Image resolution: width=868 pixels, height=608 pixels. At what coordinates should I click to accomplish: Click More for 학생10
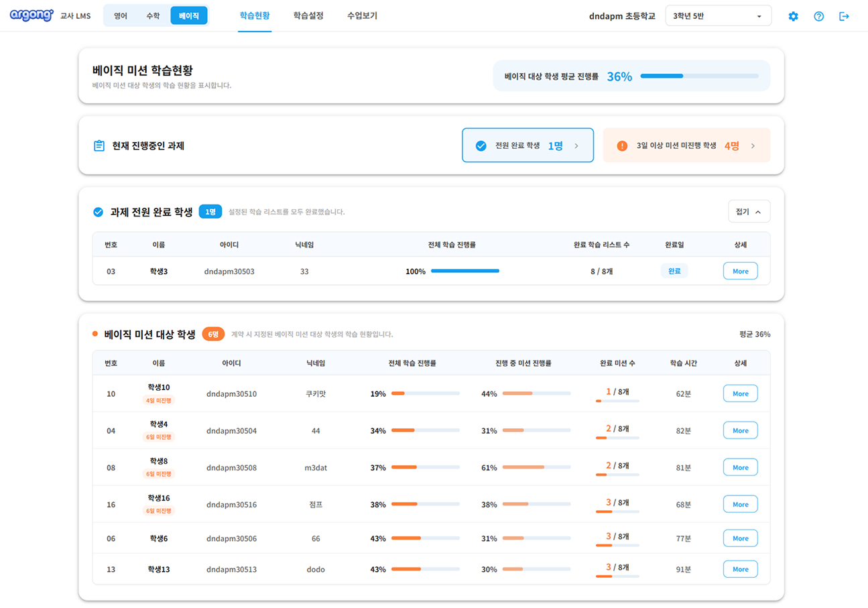tap(741, 393)
